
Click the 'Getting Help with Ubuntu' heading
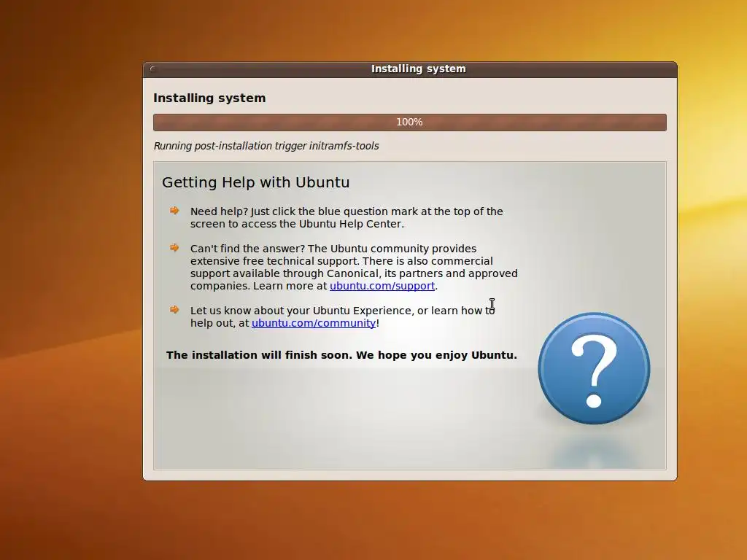(256, 182)
